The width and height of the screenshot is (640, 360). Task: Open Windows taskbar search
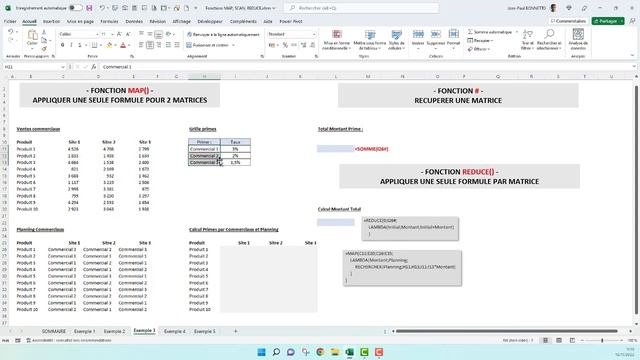pyautogui.click(x=276, y=352)
